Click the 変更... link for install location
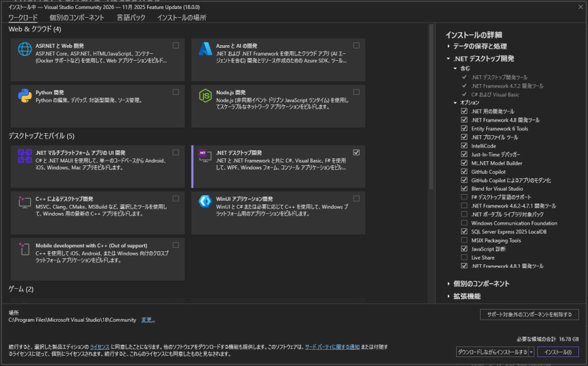588x366 pixels. pos(148,320)
